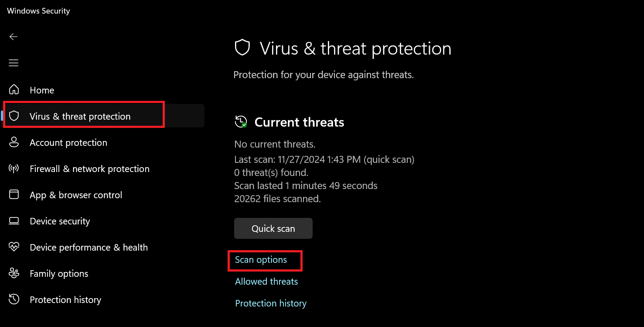Click the large shield icon in page heading
The width and height of the screenshot is (644, 327).
(x=242, y=48)
